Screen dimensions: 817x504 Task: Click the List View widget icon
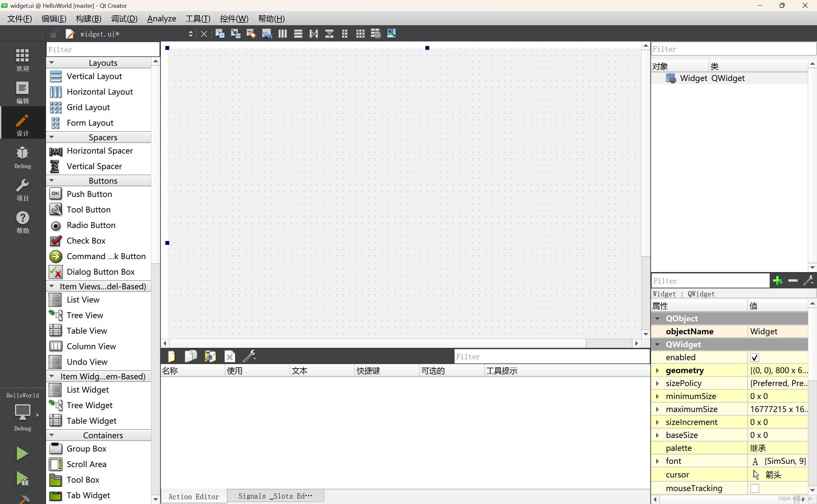55,299
